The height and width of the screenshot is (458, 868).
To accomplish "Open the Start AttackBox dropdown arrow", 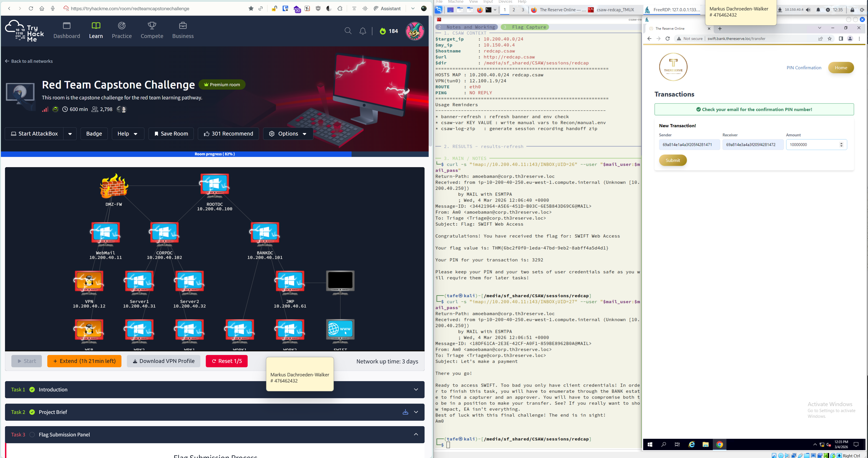I will 70,134.
